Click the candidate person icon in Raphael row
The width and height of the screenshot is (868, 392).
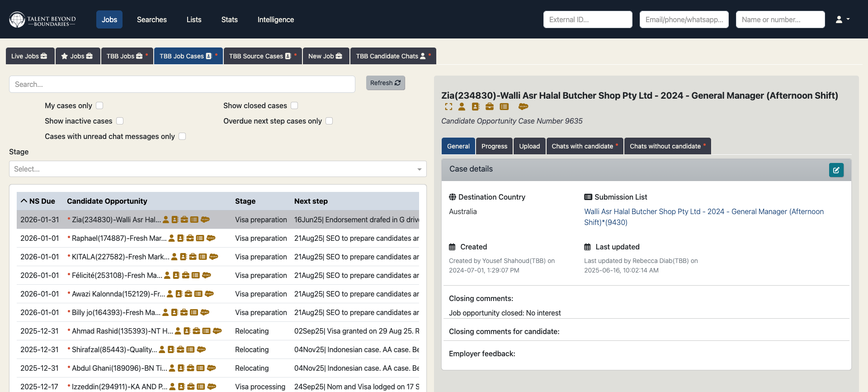(172, 239)
